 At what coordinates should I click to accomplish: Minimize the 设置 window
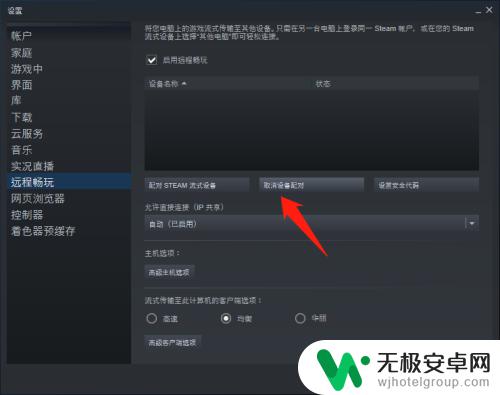[x=478, y=11]
